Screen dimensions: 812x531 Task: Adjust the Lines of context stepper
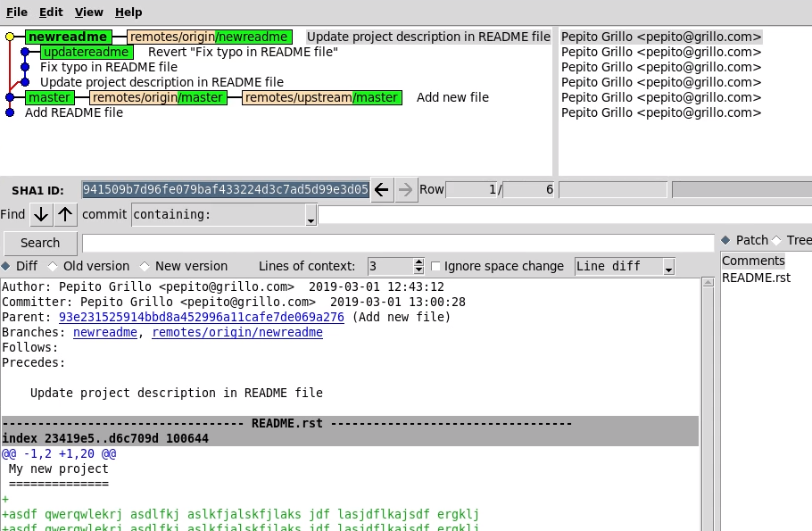pyautogui.click(x=418, y=266)
